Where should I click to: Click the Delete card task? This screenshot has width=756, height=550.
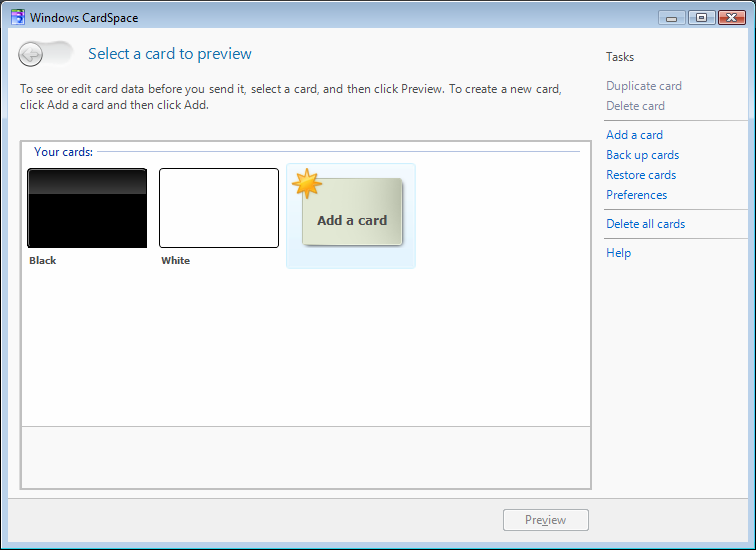pos(635,106)
